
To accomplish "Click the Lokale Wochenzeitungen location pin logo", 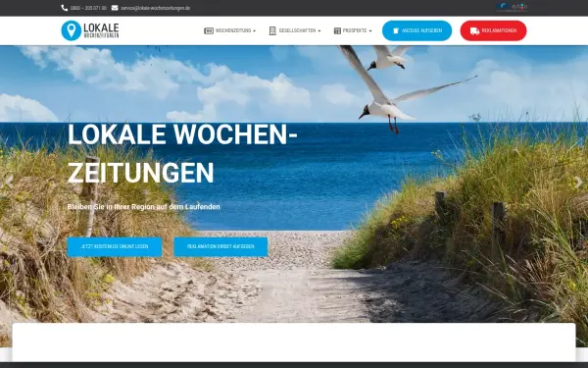I will click(72, 30).
